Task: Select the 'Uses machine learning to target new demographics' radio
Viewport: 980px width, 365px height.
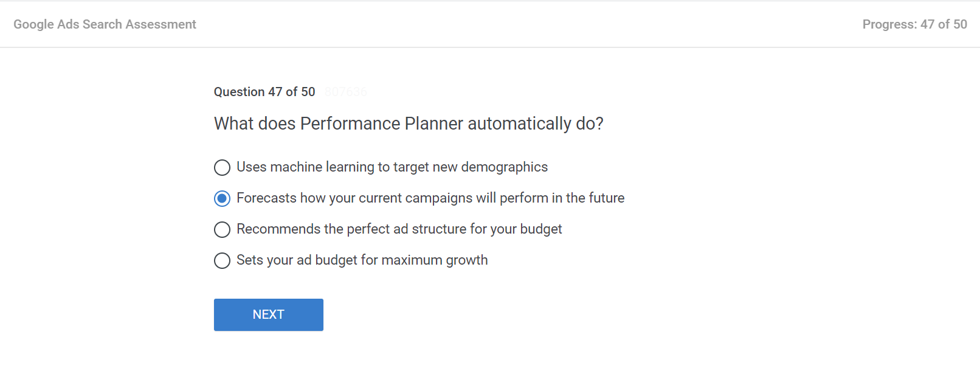Action: (222, 167)
